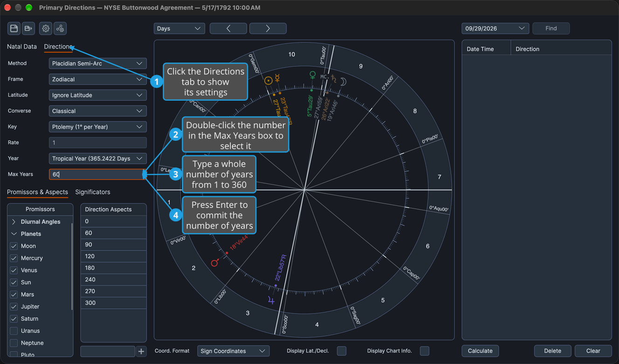The width and height of the screenshot is (619, 364).
Task: Click the linked-gear configuration icon
Action: (60, 28)
